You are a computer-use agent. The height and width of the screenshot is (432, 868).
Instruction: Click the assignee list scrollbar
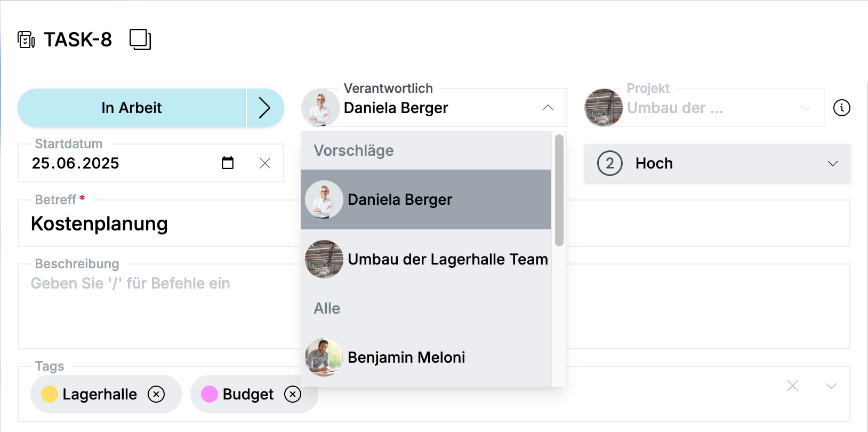(559, 190)
